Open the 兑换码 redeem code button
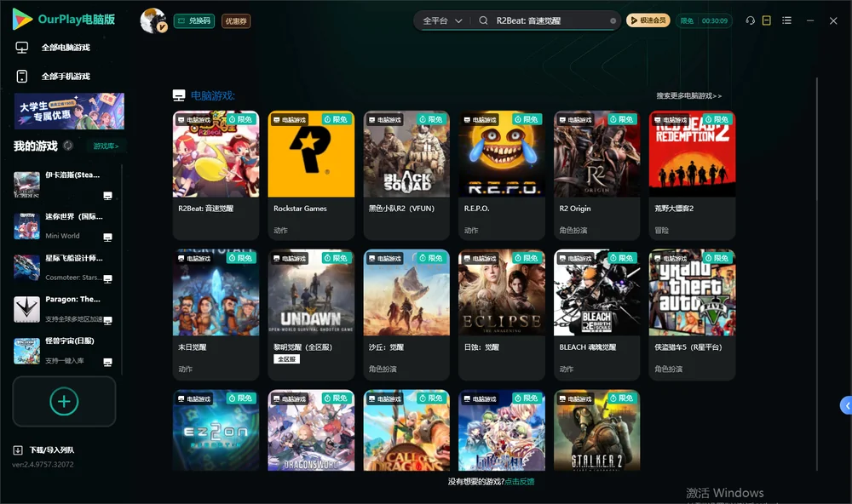This screenshot has height=504, width=852. click(x=194, y=21)
